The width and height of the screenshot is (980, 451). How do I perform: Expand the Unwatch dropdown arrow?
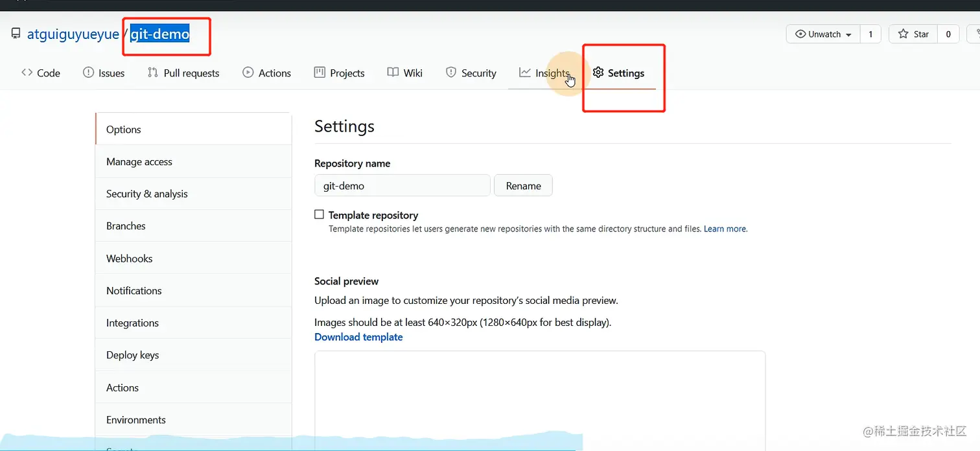(x=849, y=35)
